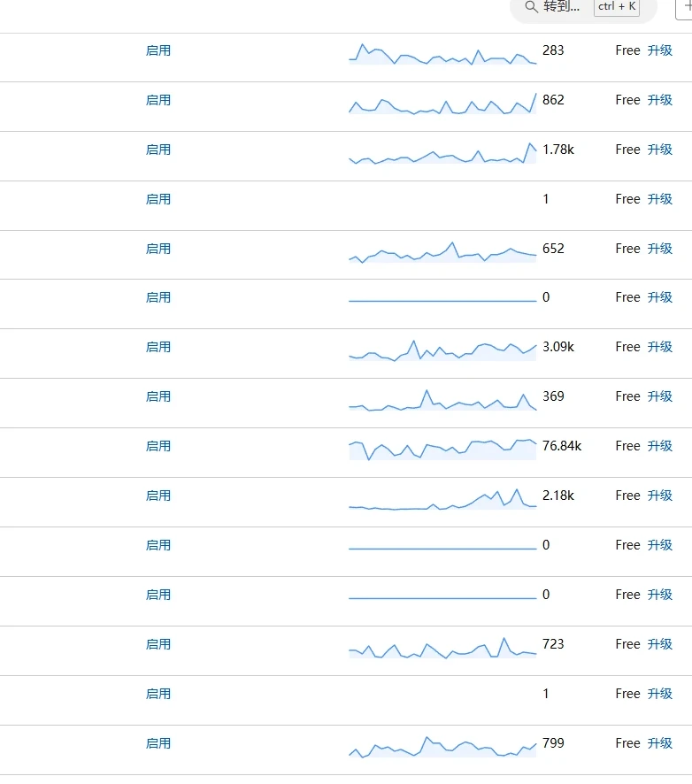Click the 2.18k request count value
692x784 pixels.
click(558, 496)
